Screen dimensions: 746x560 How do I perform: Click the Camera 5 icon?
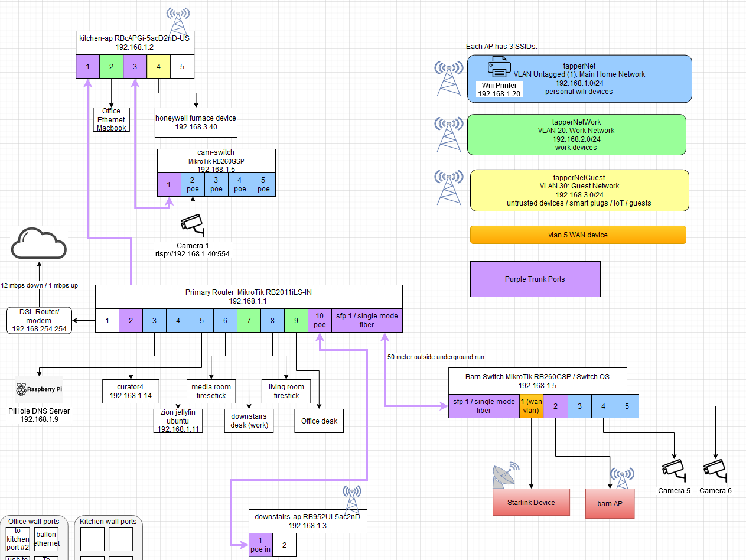click(x=674, y=470)
